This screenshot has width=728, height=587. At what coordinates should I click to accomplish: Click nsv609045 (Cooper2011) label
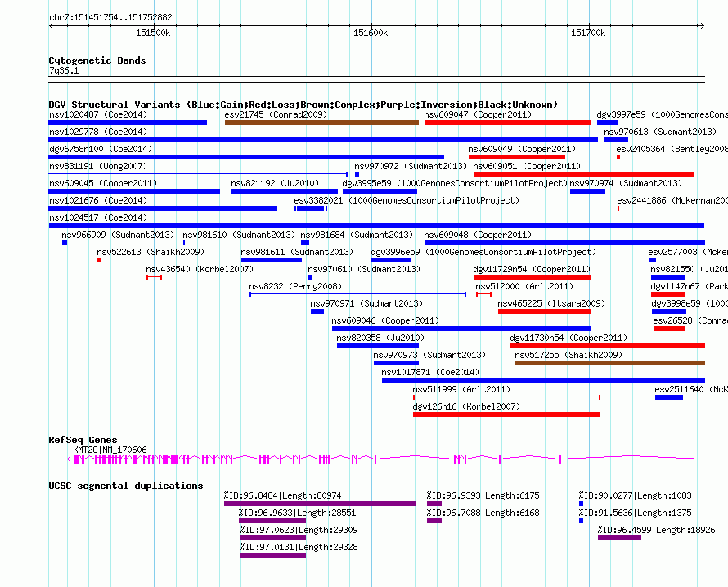(x=103, y=183)
